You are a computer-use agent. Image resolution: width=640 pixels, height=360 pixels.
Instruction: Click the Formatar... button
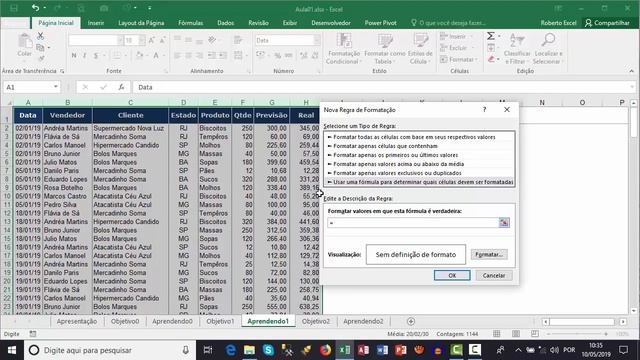(489, 254)
